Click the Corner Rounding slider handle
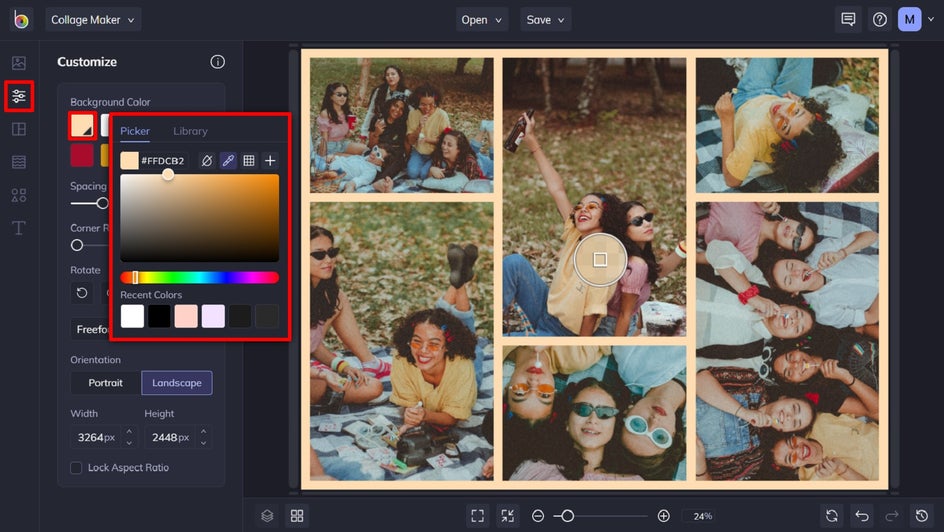This screenshot has width=944, height=532. pyautogui.click(x=76, y=245)
